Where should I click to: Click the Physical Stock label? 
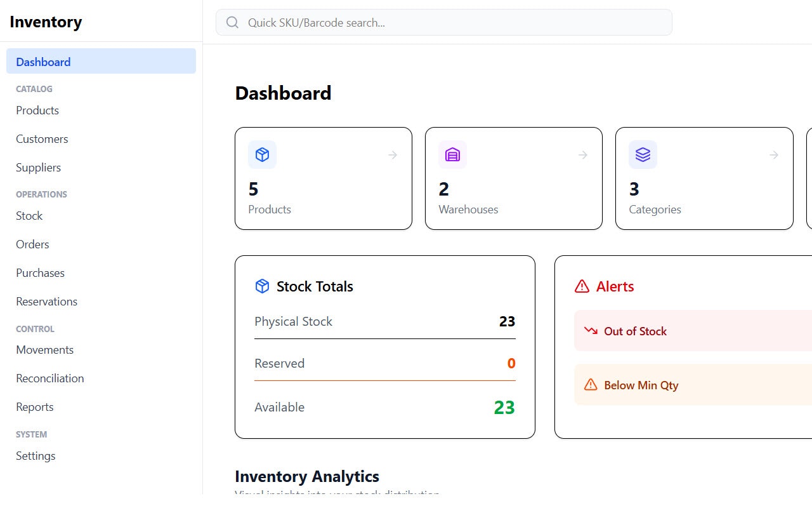tap(293, 322)
